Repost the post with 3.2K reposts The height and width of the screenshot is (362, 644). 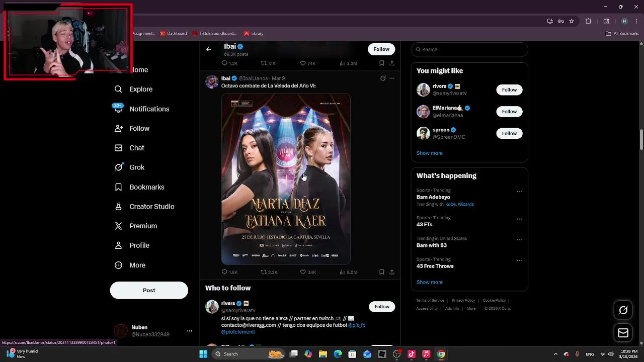click(x=269, y=272)
